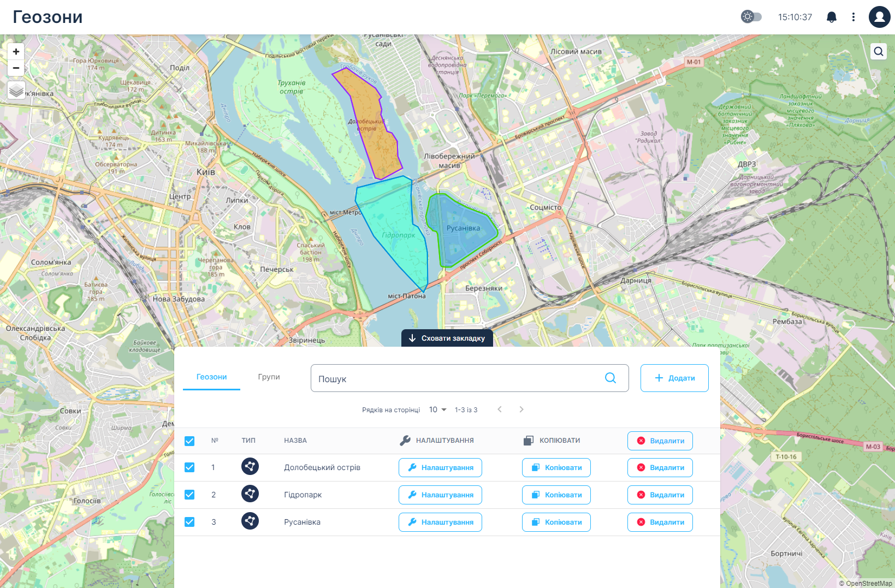This screenshot has width=895, height=588.
Task: Click Сховати закладку to hide panel
Action: [x=447, y=338]
